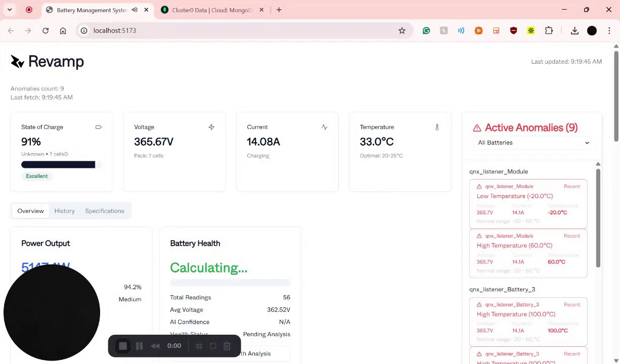Click the Avg Voltage 362.52V value
The width and height of the screenshot is (620, 364).
[279, 310]
